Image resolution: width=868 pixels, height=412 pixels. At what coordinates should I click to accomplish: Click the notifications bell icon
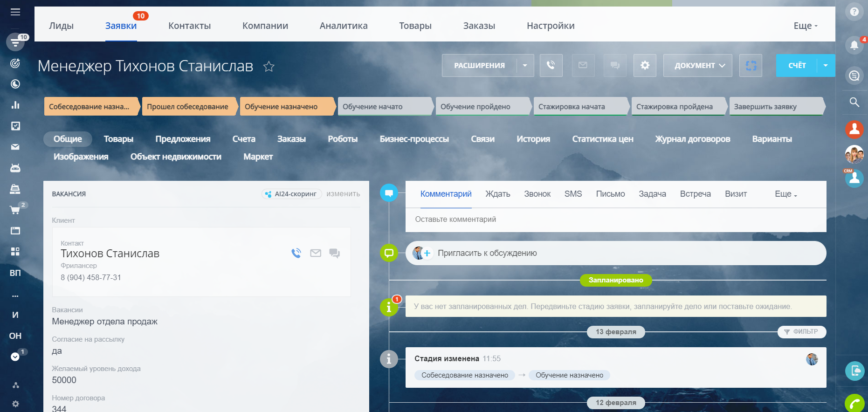854,45
